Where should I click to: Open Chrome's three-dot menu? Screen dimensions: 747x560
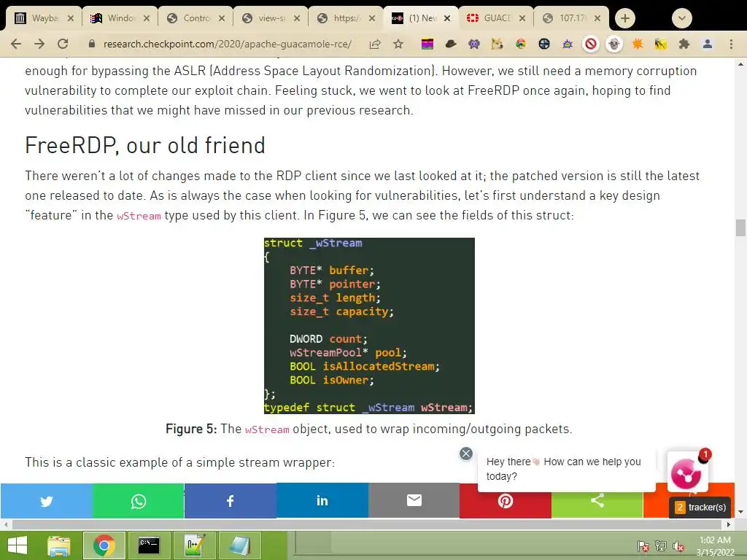[731, 44]
